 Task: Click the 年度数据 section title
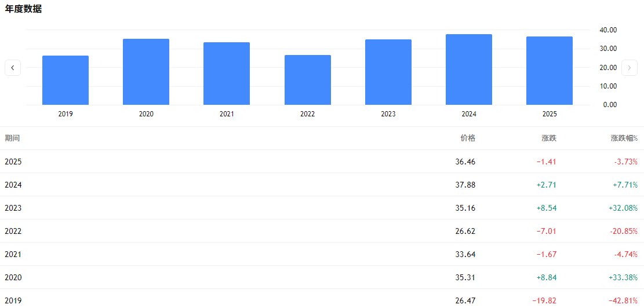pos(23,9)
